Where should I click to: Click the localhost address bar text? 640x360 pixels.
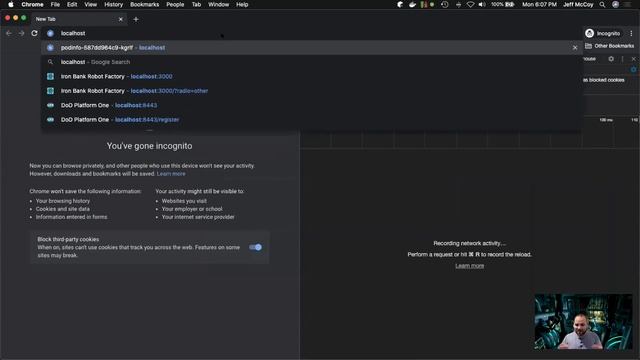tap(73, 33)
